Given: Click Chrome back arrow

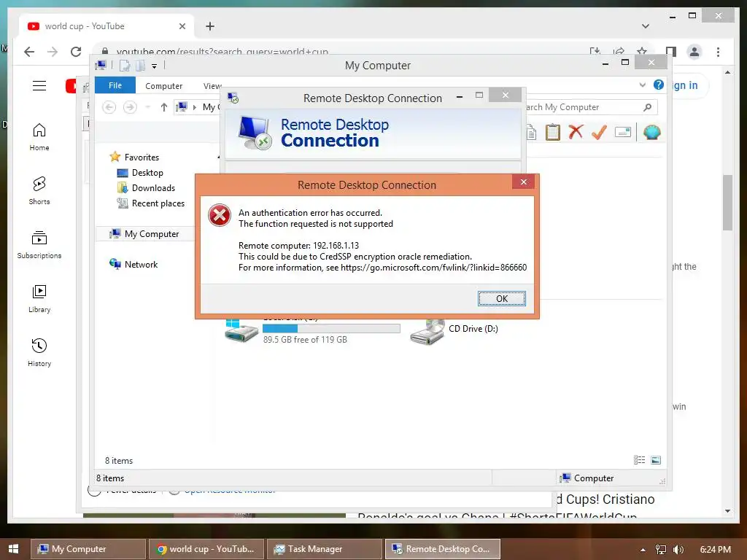Looking at the screenshot, I should point(29,52).
